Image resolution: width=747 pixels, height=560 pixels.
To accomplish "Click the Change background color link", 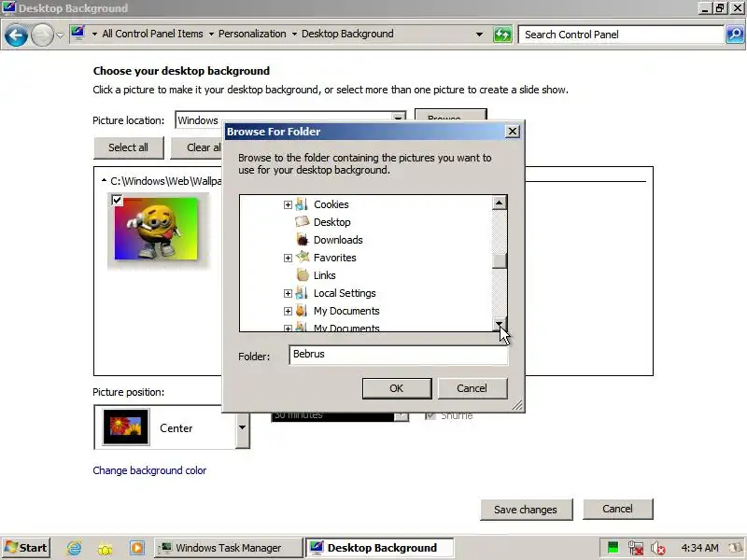I will point(149,470).
